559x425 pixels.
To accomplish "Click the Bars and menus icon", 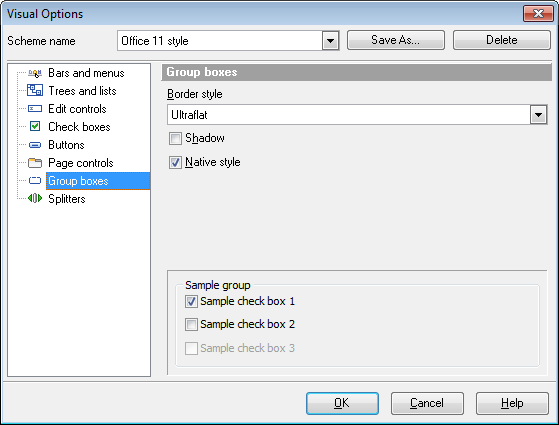I will coord(35,73).
